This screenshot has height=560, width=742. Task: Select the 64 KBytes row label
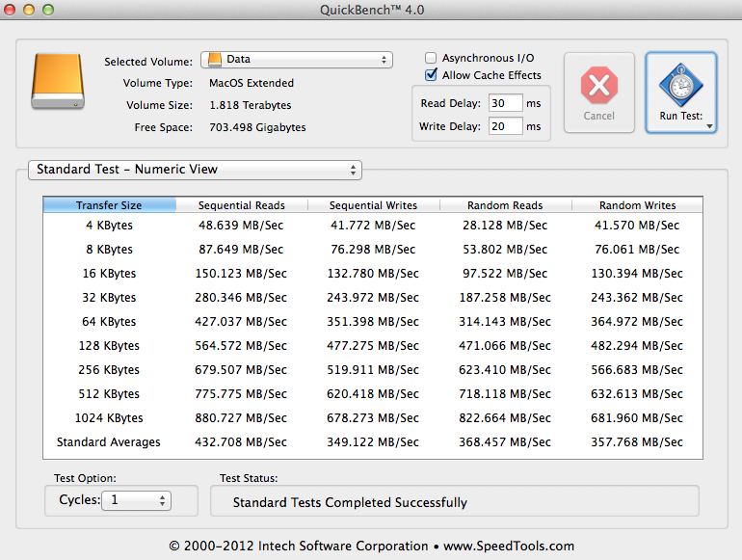[109, 322]
